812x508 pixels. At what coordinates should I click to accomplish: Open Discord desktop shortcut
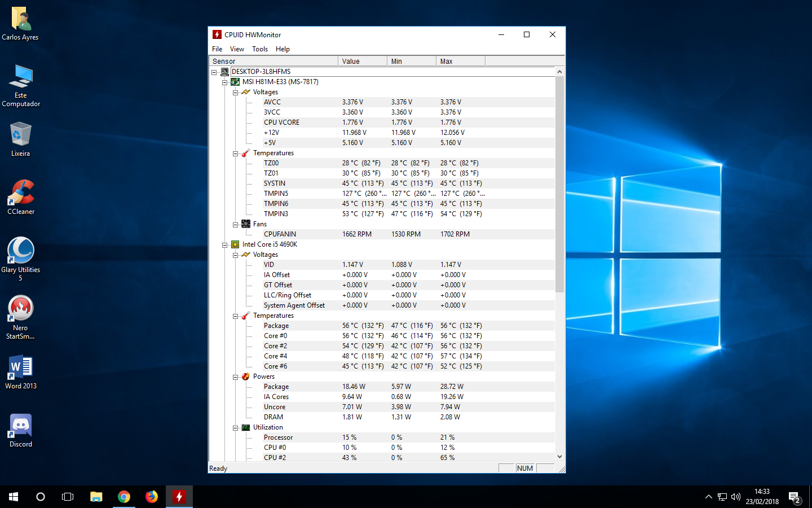click(21, 430)
